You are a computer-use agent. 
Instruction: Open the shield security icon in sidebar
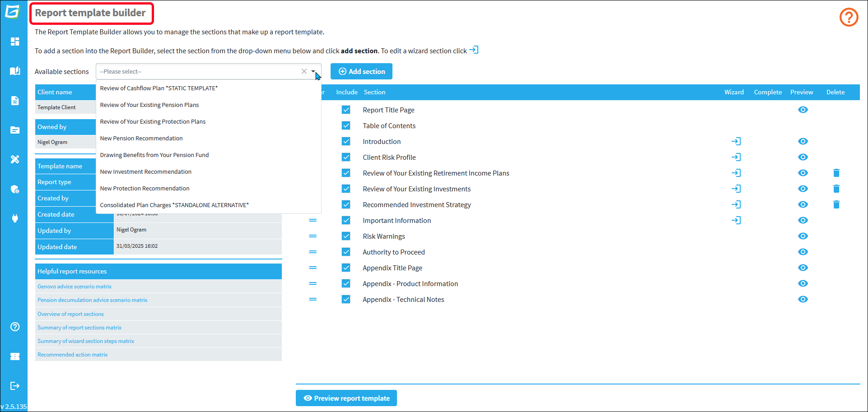15,189
